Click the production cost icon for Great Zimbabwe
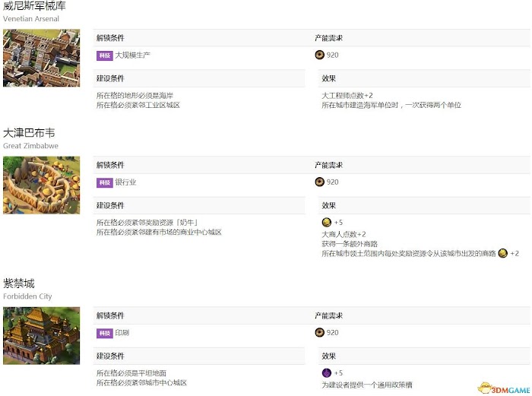The width and height of the screenshot is (532, 396). 320,182
